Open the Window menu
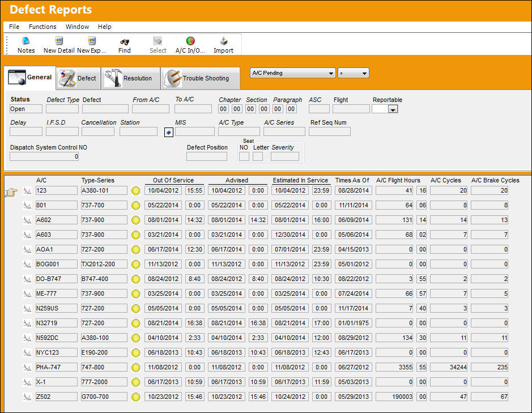532x413 pixels. (x=78, y=27)
